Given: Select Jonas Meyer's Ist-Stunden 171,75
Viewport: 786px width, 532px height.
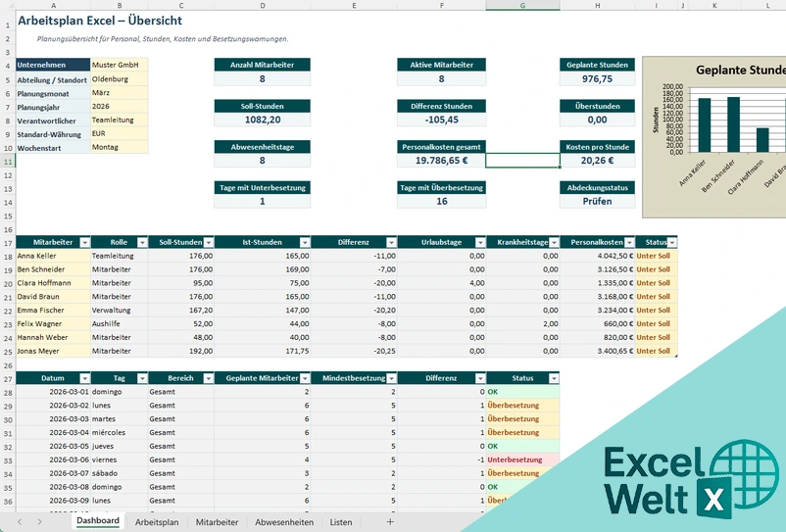Looking at the screenshot, I should pyautogui.click(x=263, y=351).
